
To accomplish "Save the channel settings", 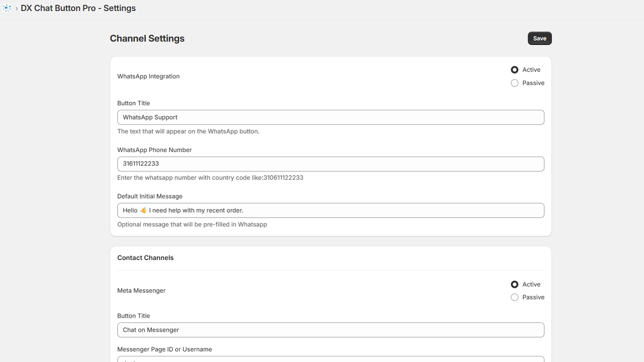I will [x=539, y=38].
